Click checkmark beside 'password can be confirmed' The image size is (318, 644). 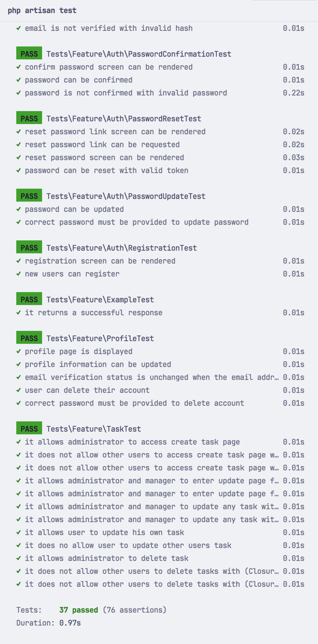[18, 80]
